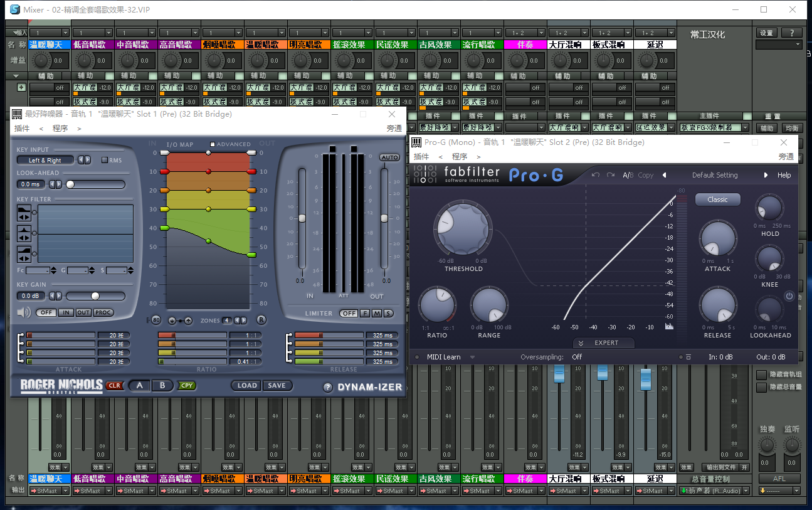Image resolution: width=812 pixels, height=510 pixels.
Task: Switch key monitor to PROC in Dynam-izer
Action: [103, 312]
